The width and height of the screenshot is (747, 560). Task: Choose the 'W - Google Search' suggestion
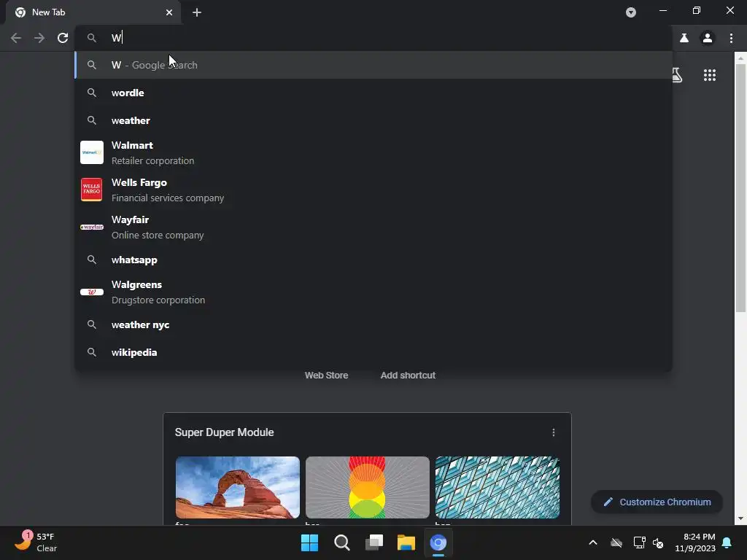(373, 65)
